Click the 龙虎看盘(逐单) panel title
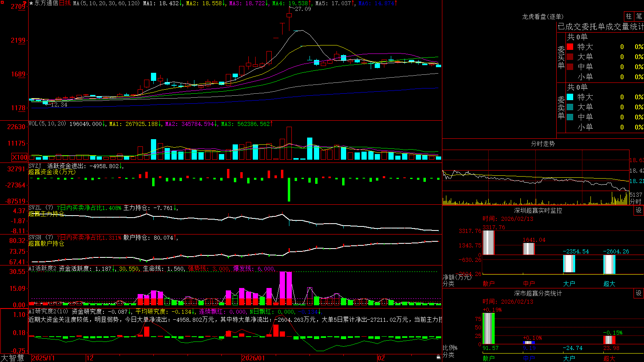 (543, 16)
